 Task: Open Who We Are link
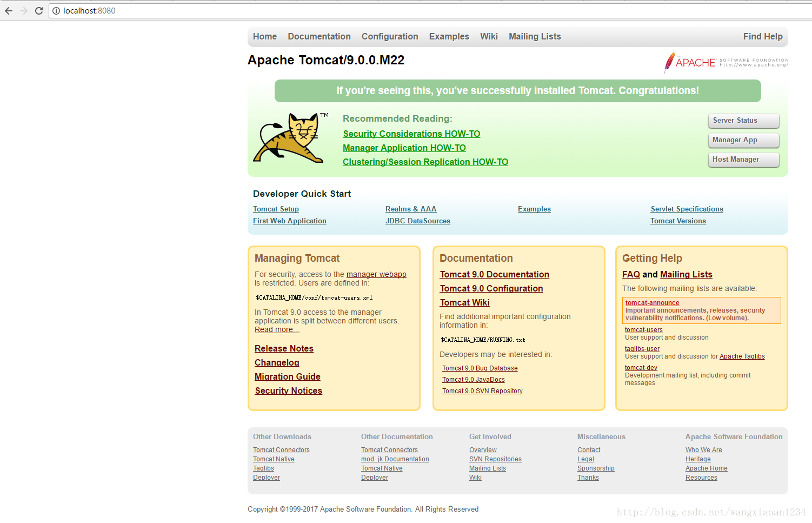[x=704, y=451]
